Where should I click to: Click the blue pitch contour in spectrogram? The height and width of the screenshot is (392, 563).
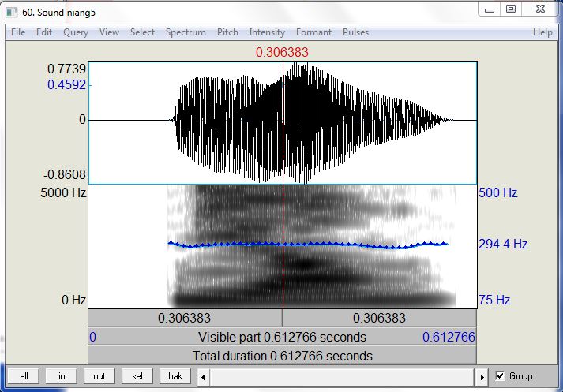308,245
